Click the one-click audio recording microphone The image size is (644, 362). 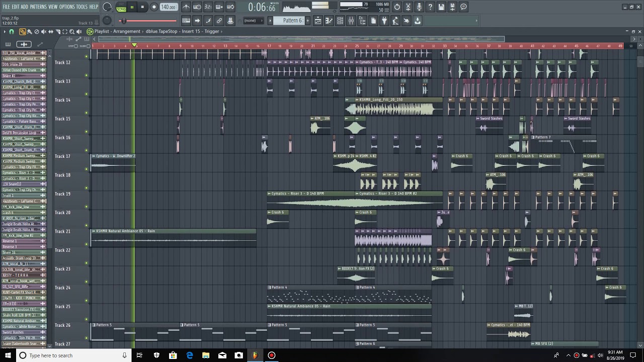(419, 7)
